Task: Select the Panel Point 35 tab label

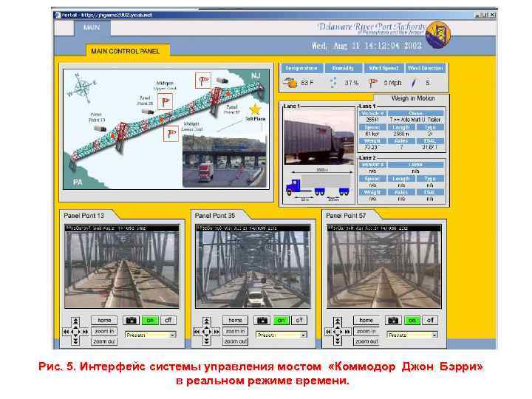Action: click(x=215, y=216)
